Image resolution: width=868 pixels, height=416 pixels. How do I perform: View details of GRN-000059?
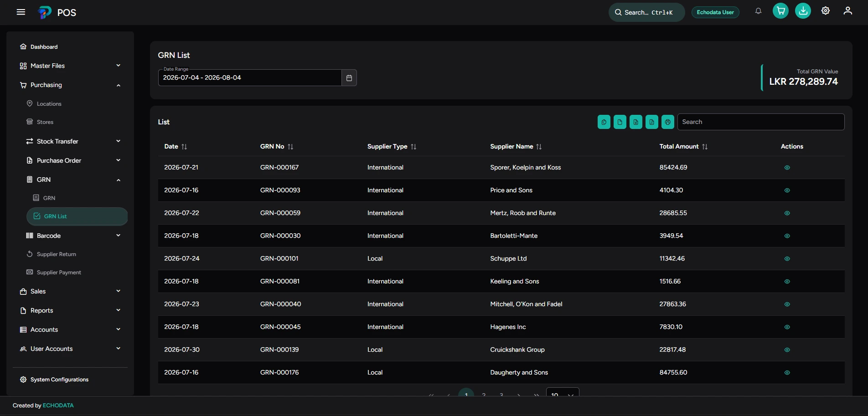tap(787, 213)
